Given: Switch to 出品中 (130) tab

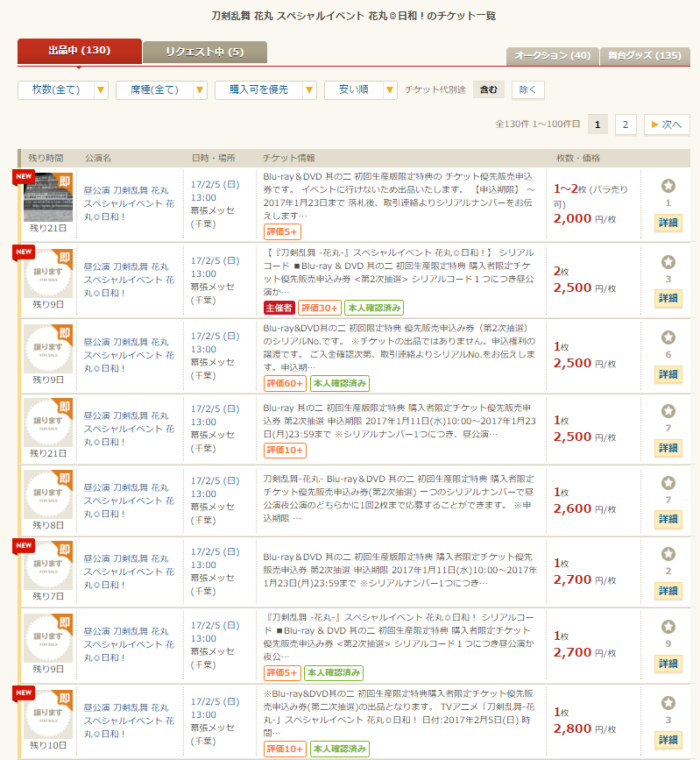Looking at the screenshot, I should tap(80, 51).
